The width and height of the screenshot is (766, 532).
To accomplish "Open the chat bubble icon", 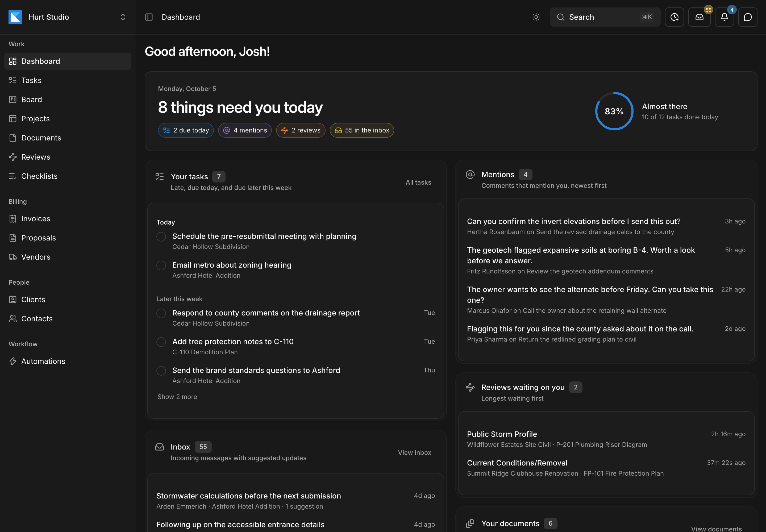I will 748,17.
